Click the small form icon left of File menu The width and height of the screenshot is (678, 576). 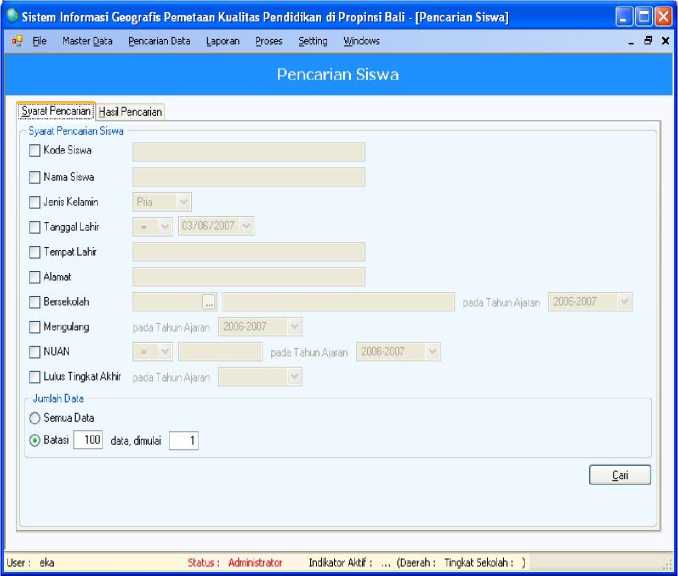(17, 41)
